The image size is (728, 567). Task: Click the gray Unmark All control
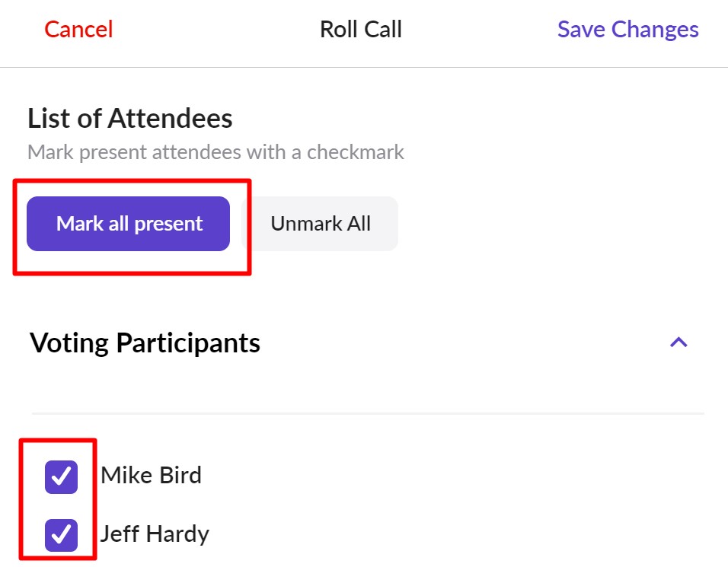click(x=320, y=224)
